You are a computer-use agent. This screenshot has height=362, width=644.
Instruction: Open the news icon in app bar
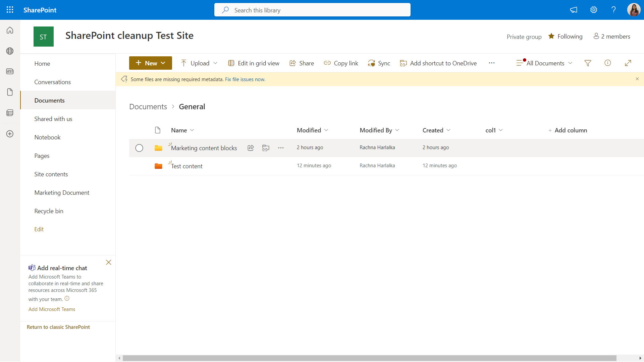tap(10, 71)
